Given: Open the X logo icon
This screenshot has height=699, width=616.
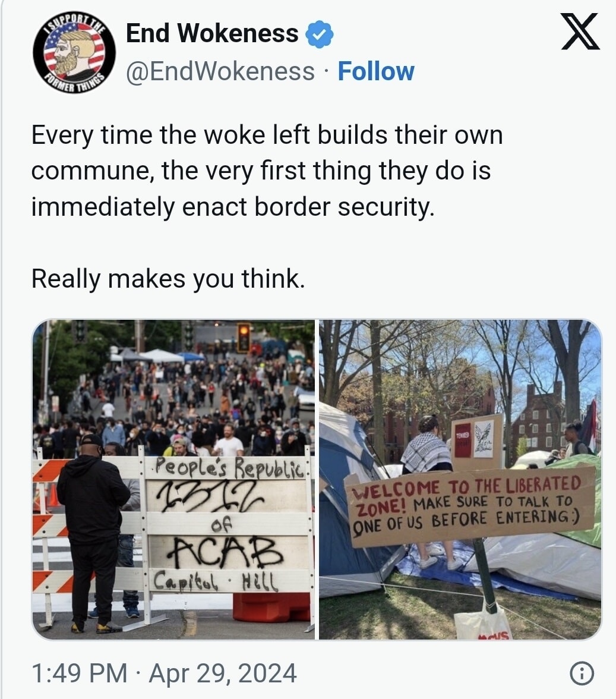Looking at the screenshot, I should (x=580, y=31).
